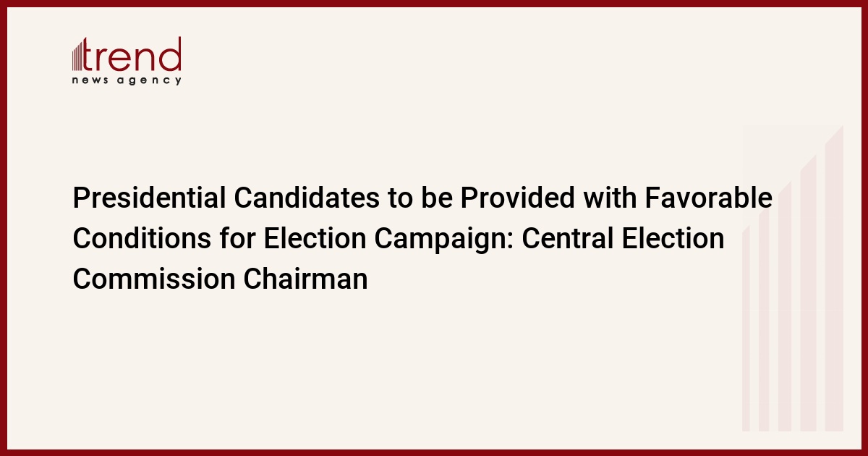Click the faded bar chart watermark graphic
The height and width of the screenshot is (456, 868).
click(792, 279)
